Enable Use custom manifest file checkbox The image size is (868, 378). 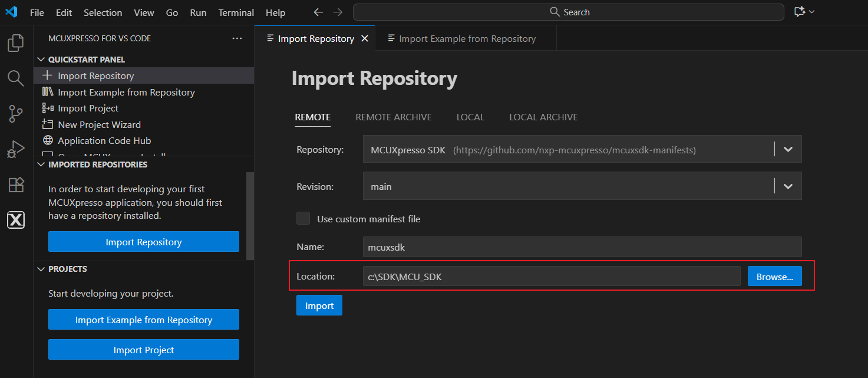[303, 219]
